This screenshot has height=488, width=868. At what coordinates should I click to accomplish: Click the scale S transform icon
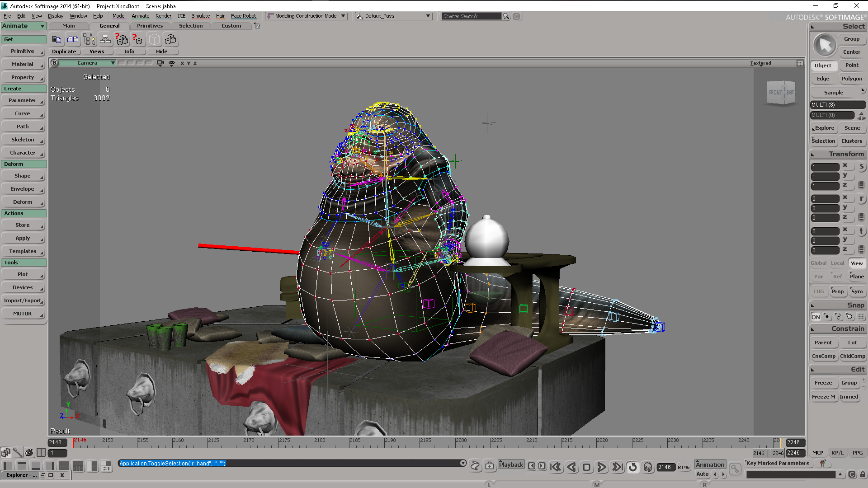pyautogui.click(x=861, y=167)
